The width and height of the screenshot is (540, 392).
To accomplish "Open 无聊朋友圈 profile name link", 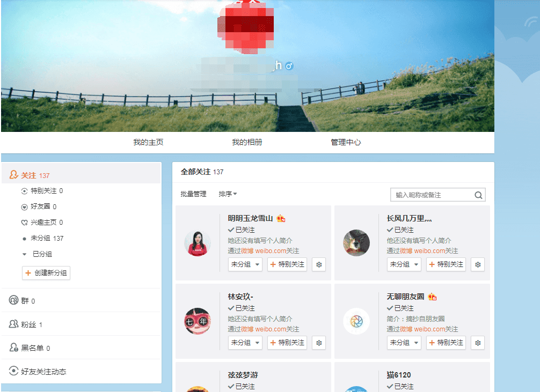I will click(x=406, y=297).
